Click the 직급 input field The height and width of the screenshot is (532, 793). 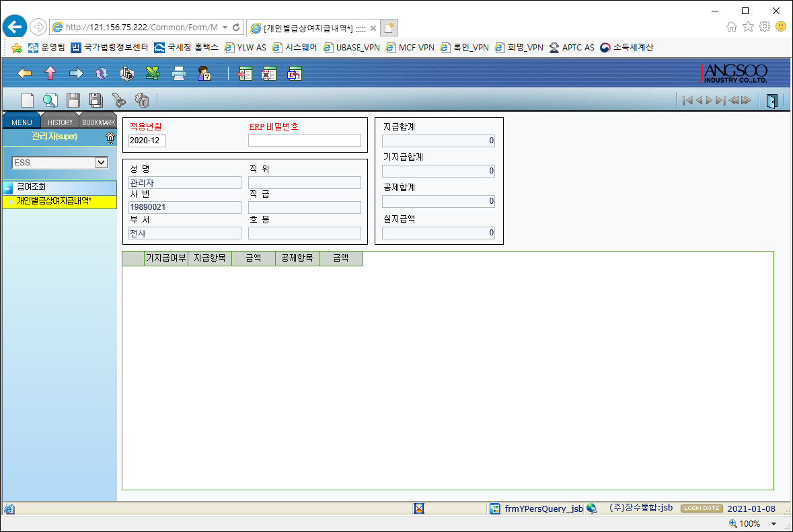pyautogui.click(x=305, y=207)
